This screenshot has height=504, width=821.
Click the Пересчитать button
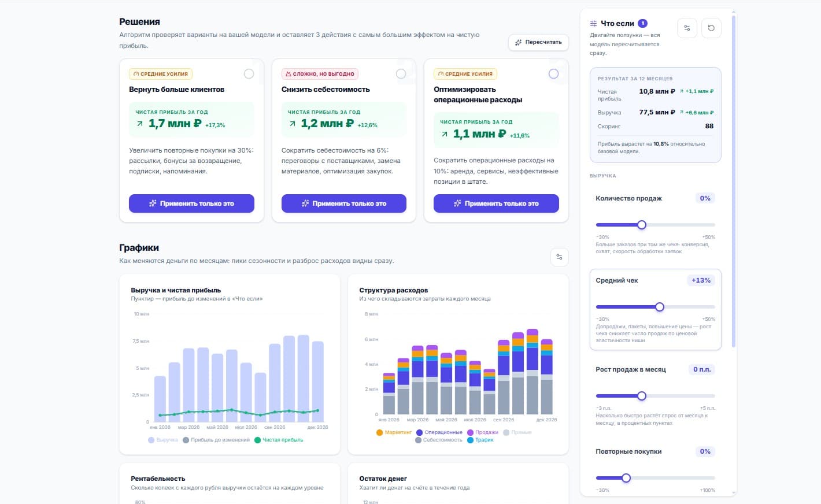pos(538,42)
